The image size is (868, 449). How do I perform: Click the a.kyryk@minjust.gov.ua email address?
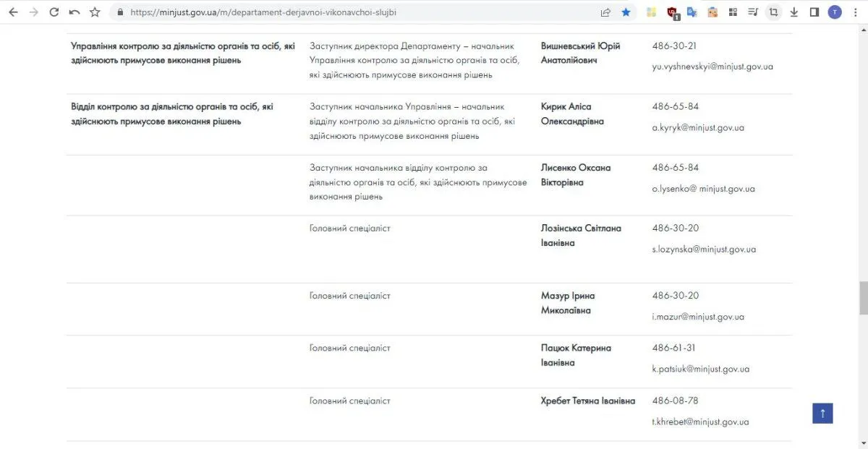(x=697, y=128)
